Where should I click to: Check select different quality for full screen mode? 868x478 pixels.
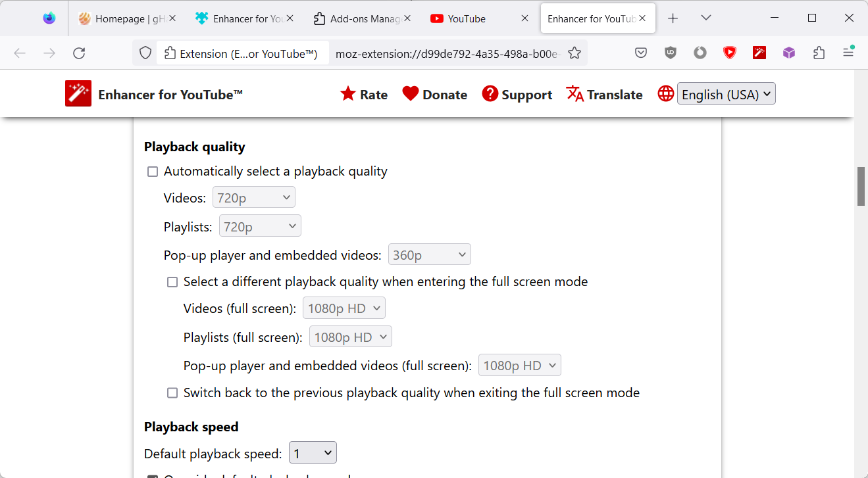click(x=172, y=281)
